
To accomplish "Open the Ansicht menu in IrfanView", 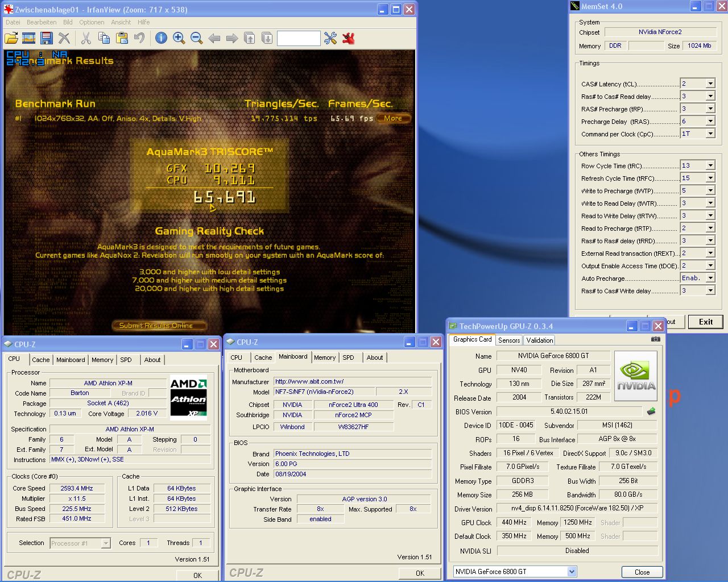I will (x=121, y=22).
